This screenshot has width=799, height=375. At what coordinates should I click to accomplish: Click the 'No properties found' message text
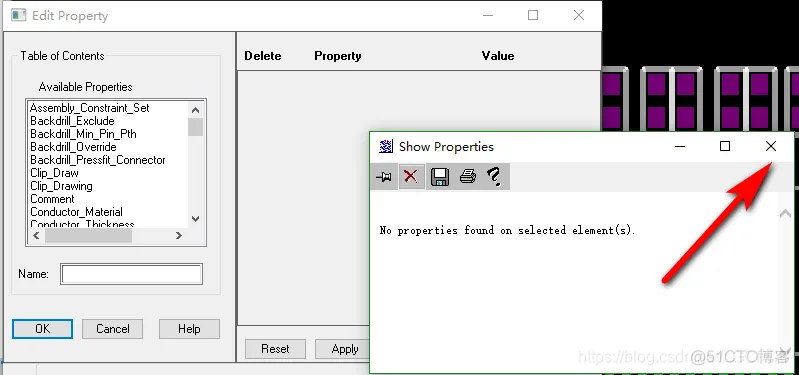pyautogui.click(x=508, y=230)
